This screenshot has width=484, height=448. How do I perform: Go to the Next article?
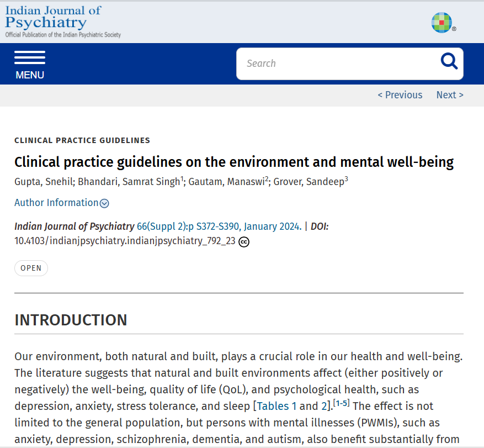[450, 95]
